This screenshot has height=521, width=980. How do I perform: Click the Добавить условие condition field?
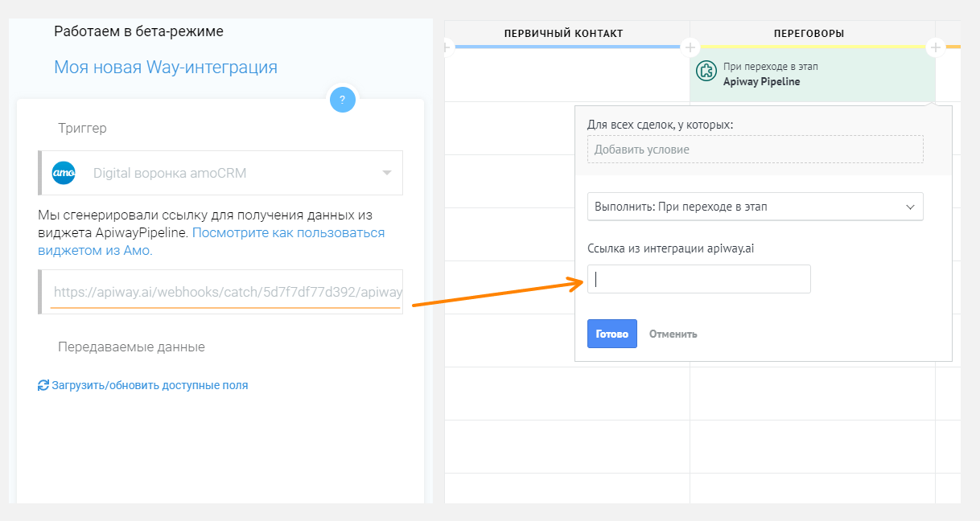(x=756, y=149)
